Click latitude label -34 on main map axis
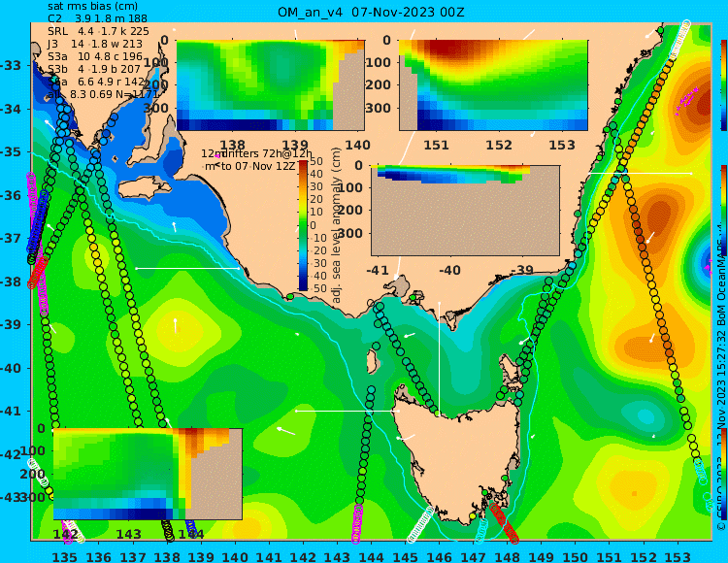The height and width of the screenshot is (563, 728). tap(11, 109)
